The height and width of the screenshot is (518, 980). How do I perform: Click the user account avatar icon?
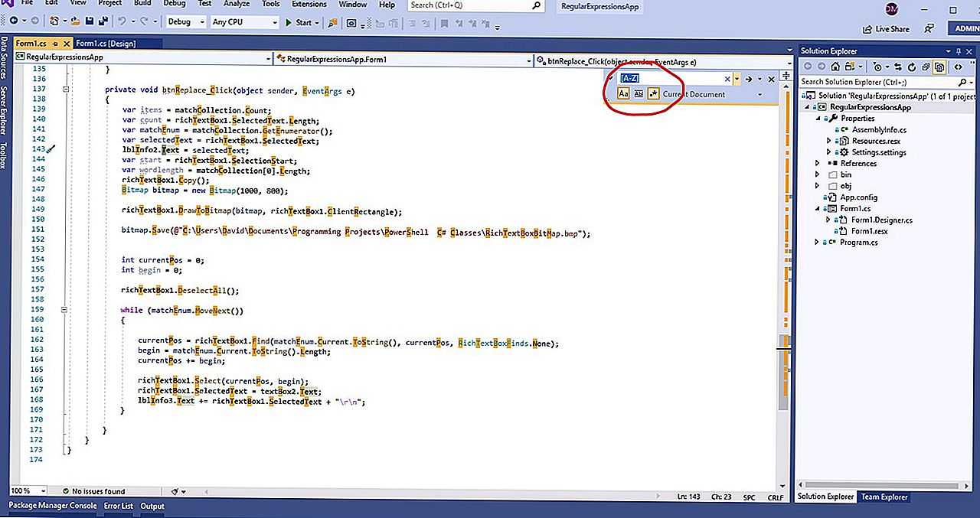pos(891,8)
